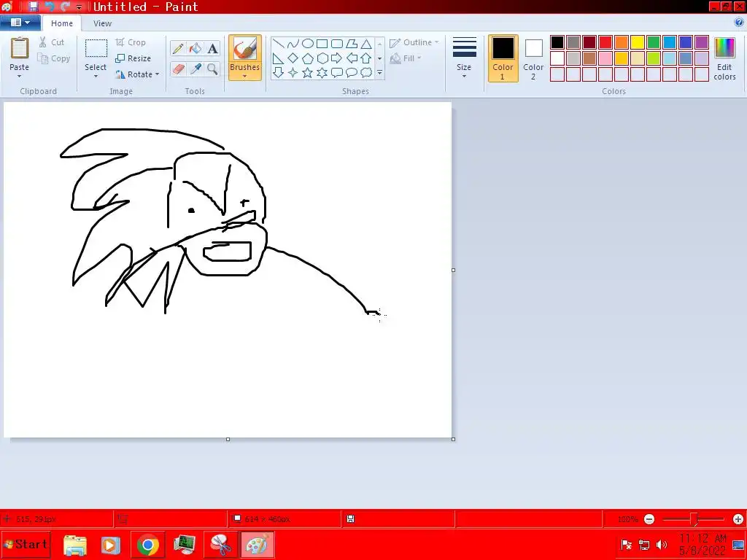Open the Fill dropdown
The image size is (747, 560).
(406, 58)
